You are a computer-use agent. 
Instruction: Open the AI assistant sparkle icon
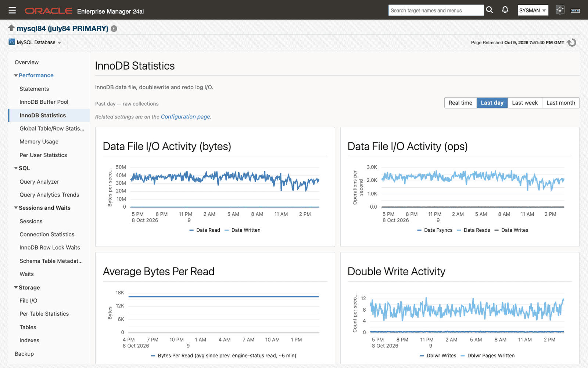click(560, 10)
